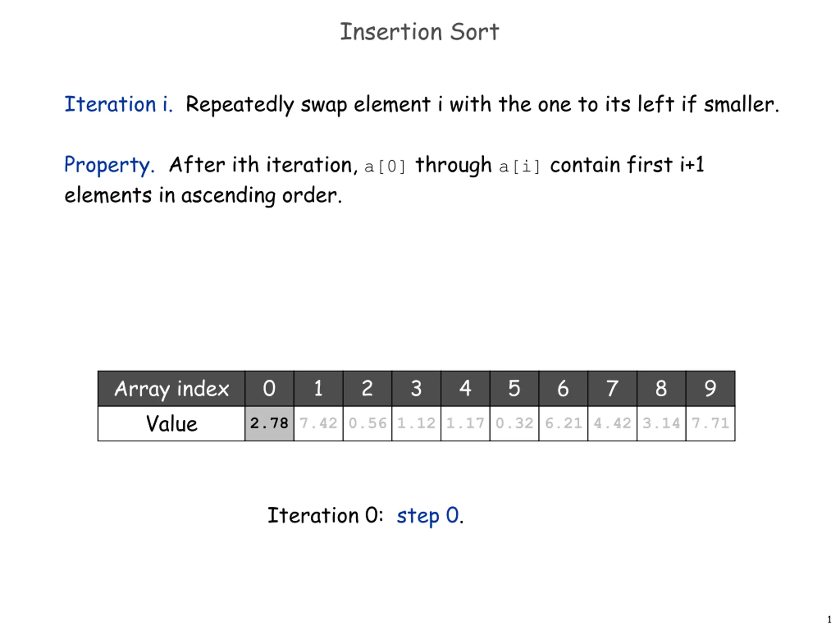
Task: Select the value 4.42 cell
Action: pos(612,423)
